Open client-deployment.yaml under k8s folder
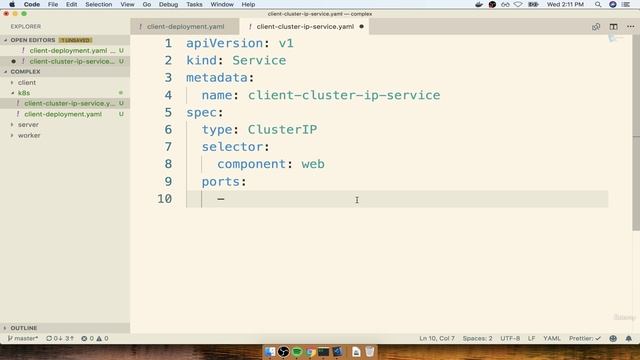This screenshot has height=360, width=640. click(x=65, y=114)
